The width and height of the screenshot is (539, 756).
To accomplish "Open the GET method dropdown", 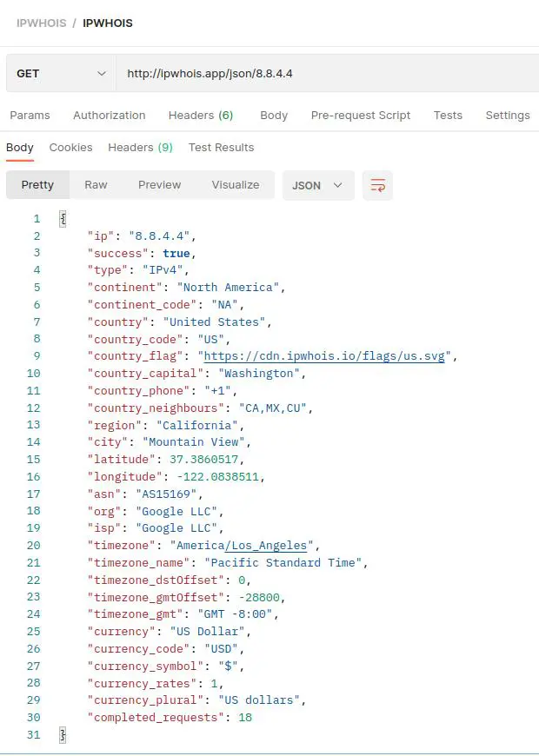I will (61, 74).
